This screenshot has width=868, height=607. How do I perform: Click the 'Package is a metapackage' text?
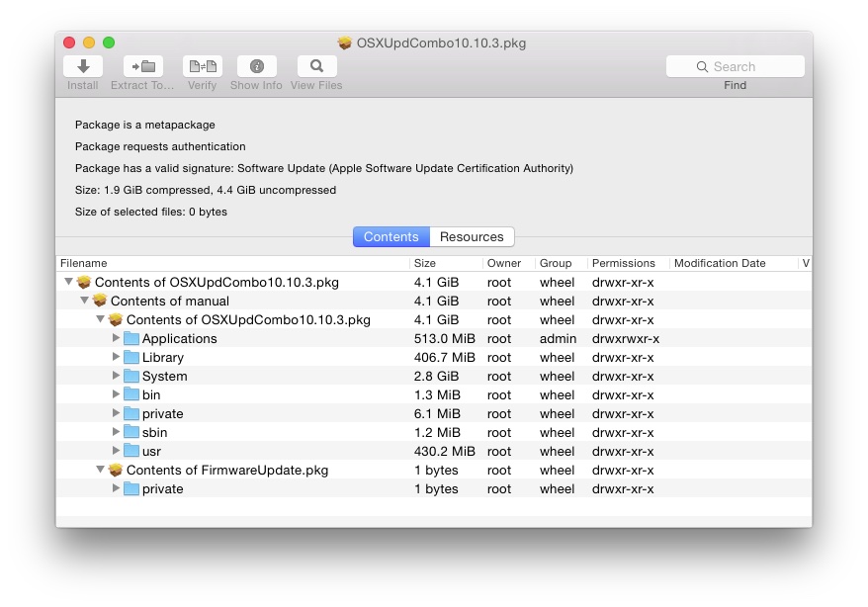coord(145,125)
